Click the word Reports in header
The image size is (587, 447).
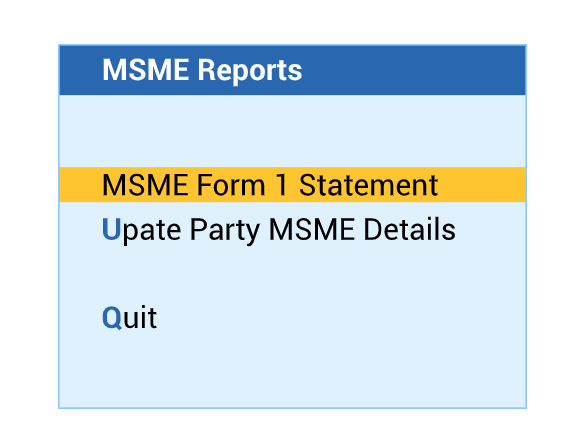coord(250,70)
